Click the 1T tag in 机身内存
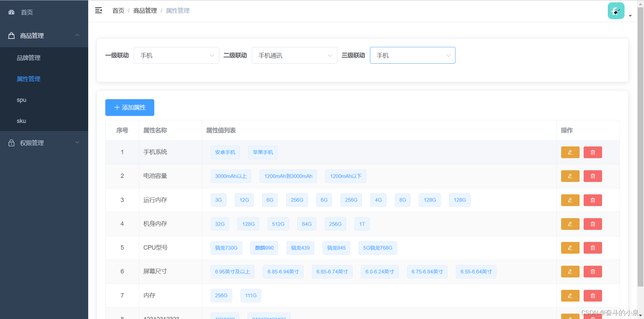The width and height of the screenshot is (644, 319). [362, 224]
